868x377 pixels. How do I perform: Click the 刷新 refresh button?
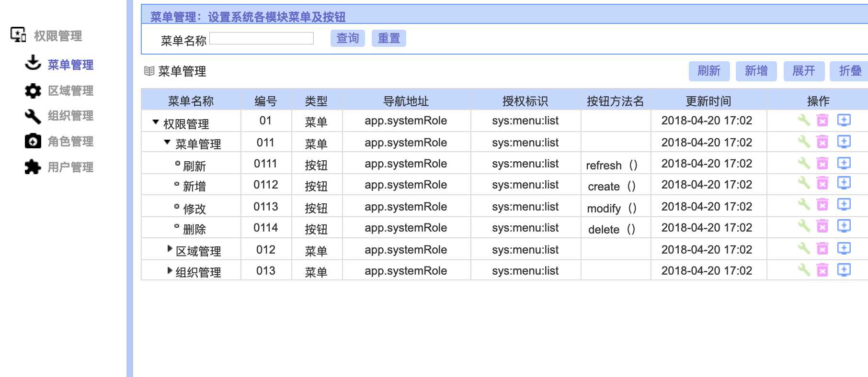coord(709,71)
